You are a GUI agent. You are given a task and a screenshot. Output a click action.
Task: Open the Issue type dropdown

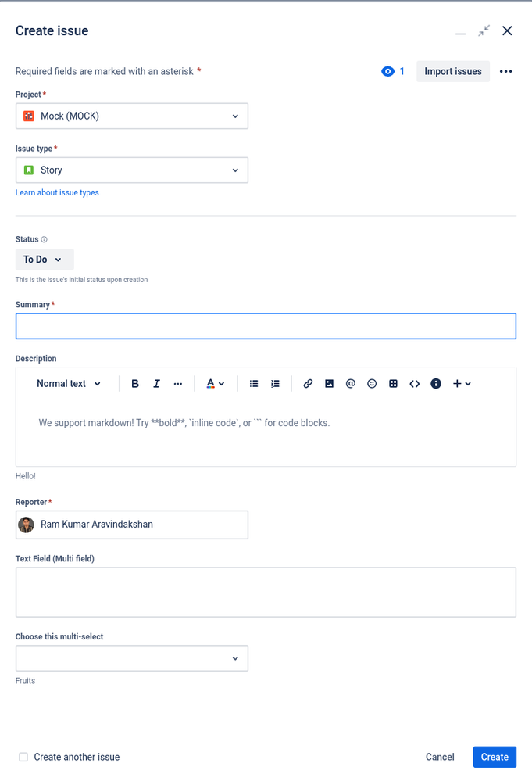(x=132, y=170)
